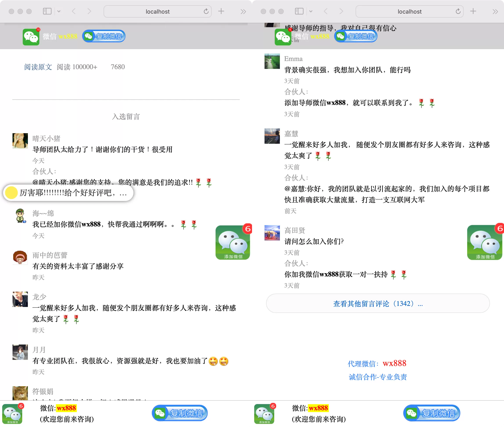This screenshot has height=427, width=504.
Task: Open the 阅读原文 link
Action: (38, 67)
